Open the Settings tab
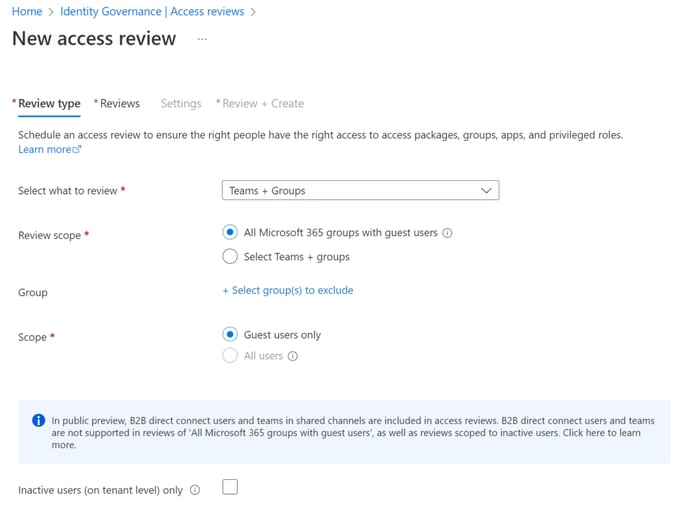680x517 pixels. pyautogui.click(x=181, y=104)
